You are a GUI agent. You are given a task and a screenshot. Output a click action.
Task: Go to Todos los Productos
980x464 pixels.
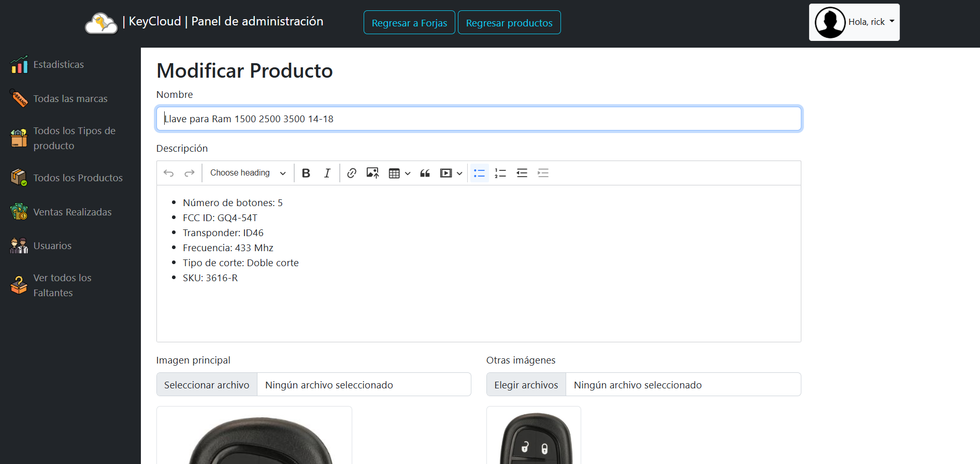click(x=78, y=178)
